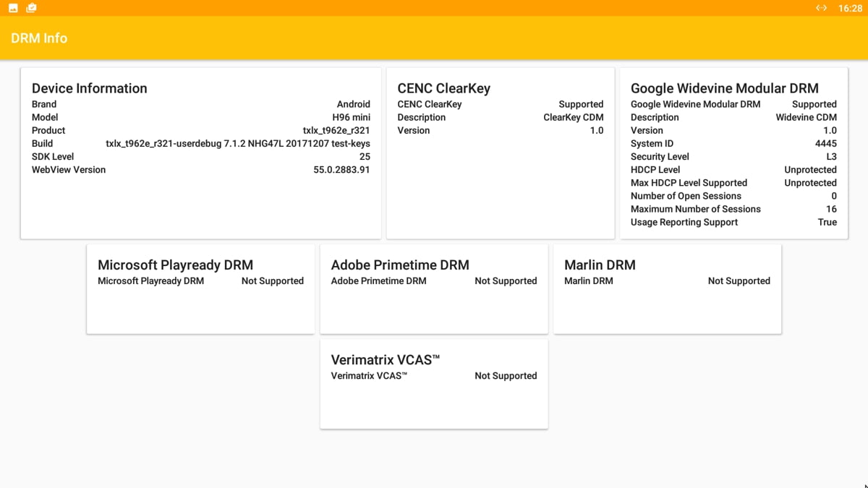This screenshot has width=868, height=488.
Task: Select Number of Open Sessions value '0'
Action: tap(834, 195)
